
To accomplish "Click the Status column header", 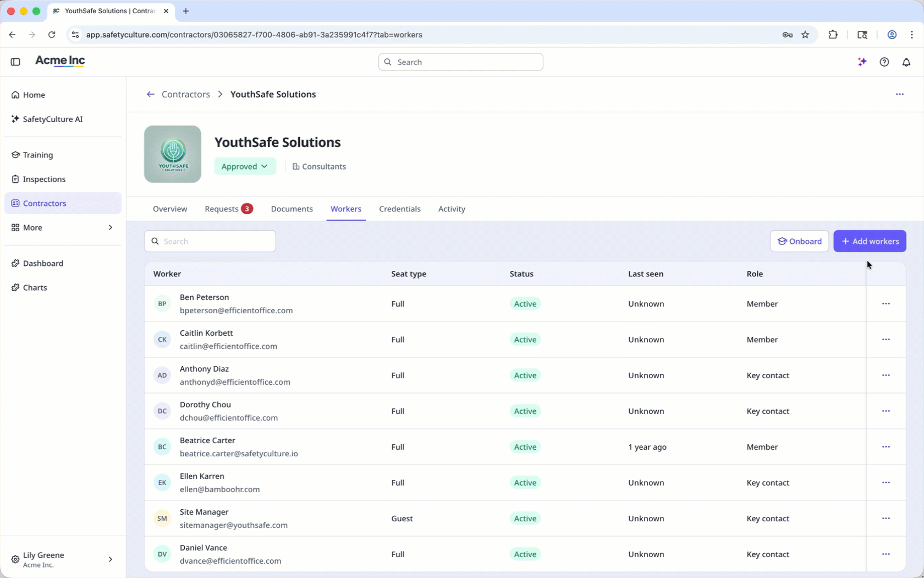I will [x=521, y=274].
